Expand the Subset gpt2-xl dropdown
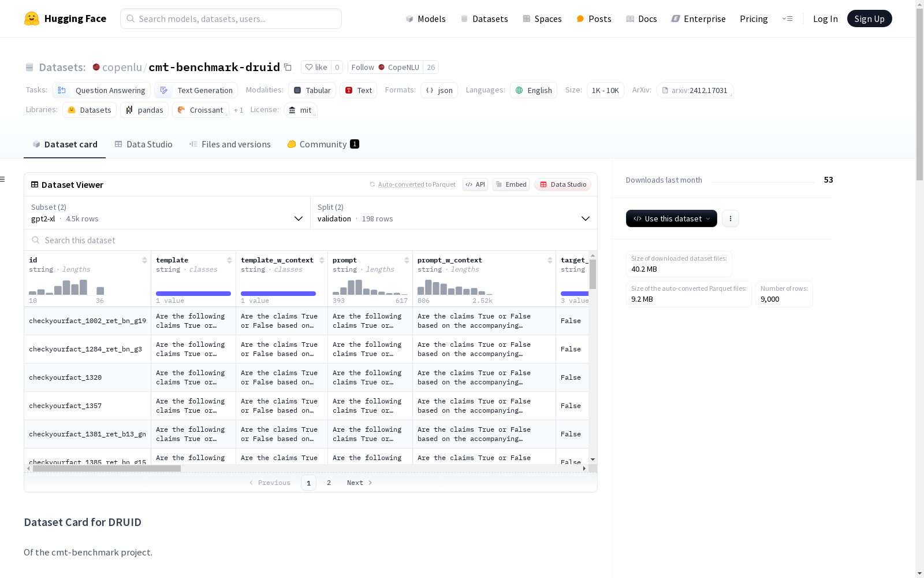This screenshot has width=924, height=578. [167, 213]
